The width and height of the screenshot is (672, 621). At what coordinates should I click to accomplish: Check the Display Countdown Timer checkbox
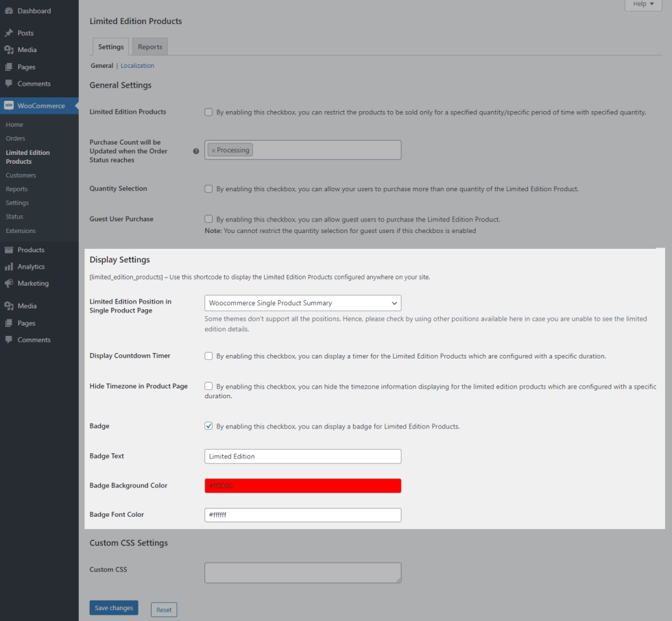pos(208,356)
